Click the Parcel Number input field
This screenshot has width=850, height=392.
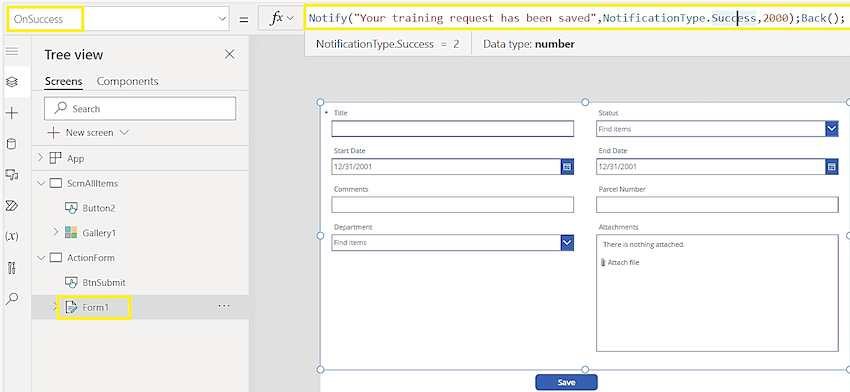click(x=717, y=205)
